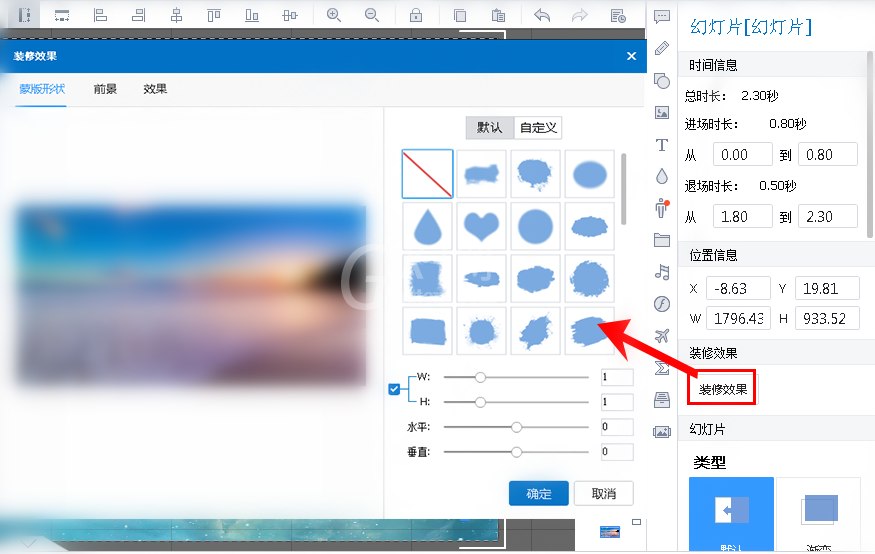
Task: Switch to the 前景 tab
Action: (105, 89)
